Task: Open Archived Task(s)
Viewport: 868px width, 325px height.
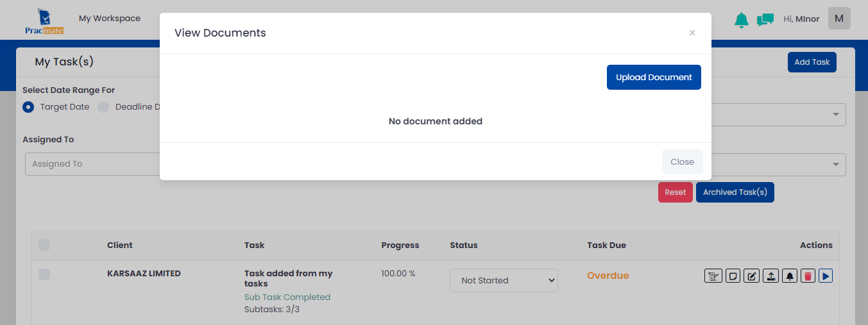Action: pyautogui.click(x=735, y=192)
